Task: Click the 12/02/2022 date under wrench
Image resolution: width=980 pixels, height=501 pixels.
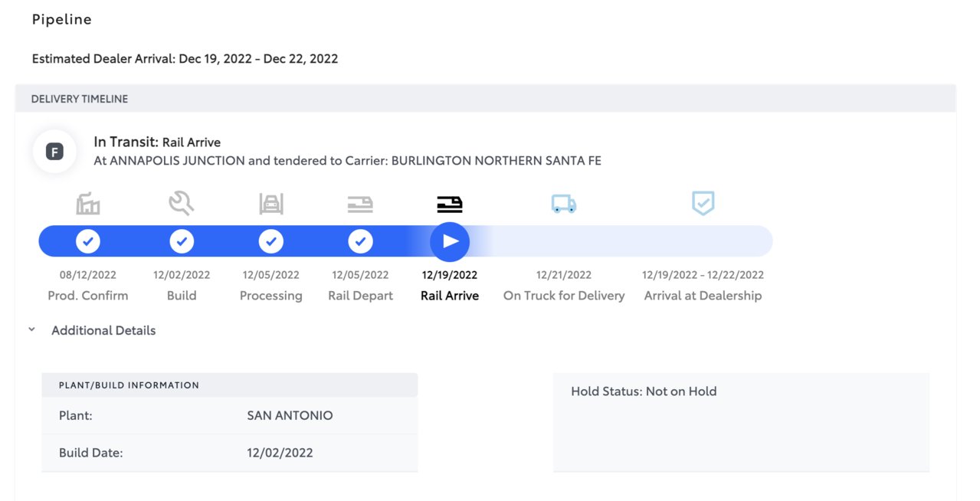Action: coord(182,275)
